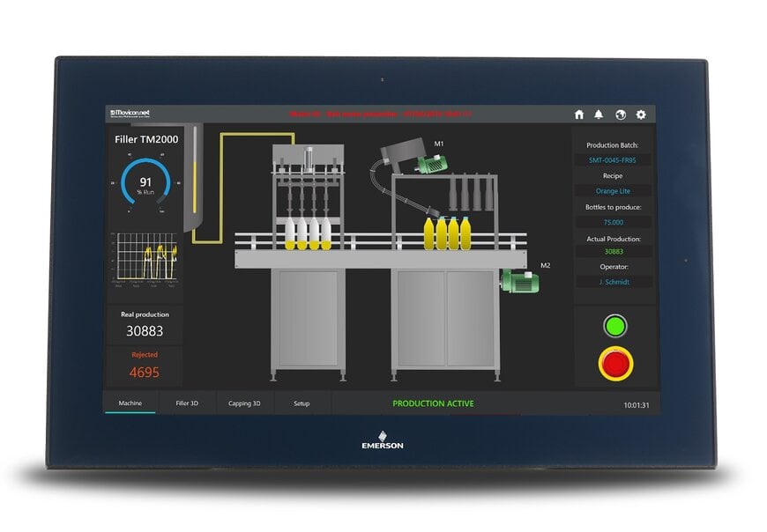The image size is (767, 532).
Task: Open the Capping 3D tab
Action: (x=244, y=403)
